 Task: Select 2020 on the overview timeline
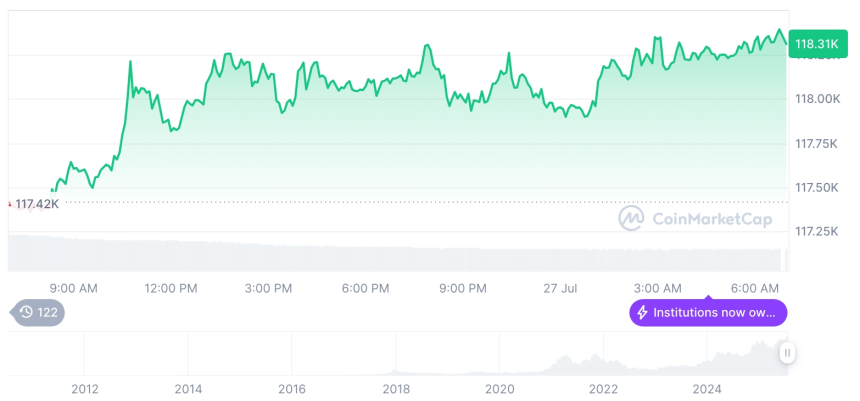coord(499,388)
